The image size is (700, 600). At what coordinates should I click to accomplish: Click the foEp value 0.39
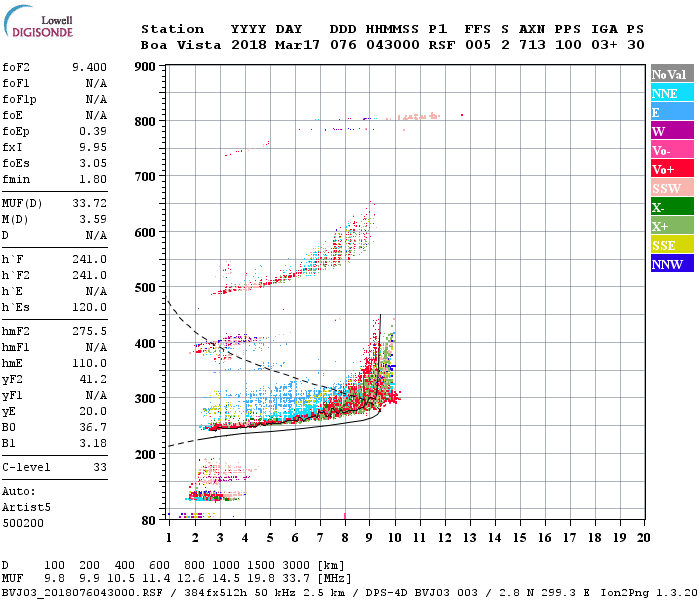(x=93, y=131)
